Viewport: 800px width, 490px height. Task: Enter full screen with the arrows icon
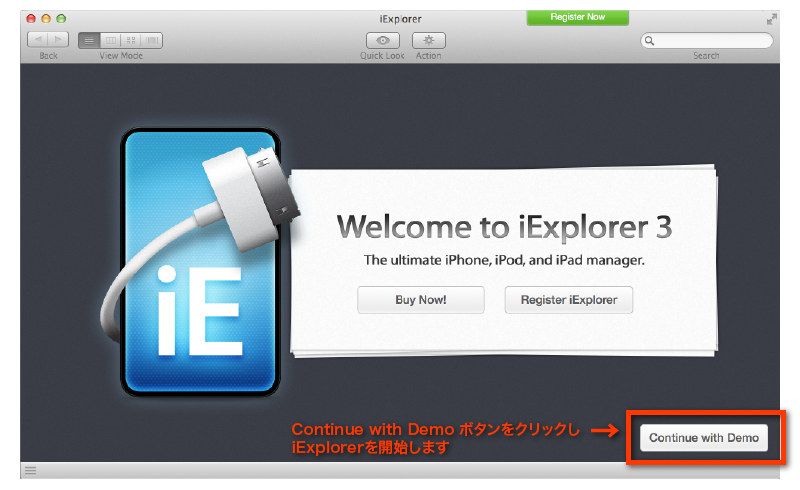(771, 19)
